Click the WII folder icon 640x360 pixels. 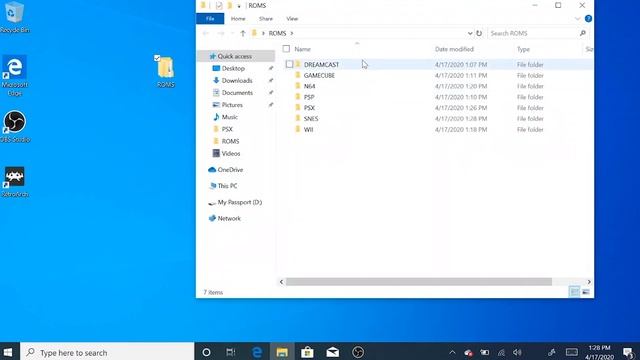298,129
